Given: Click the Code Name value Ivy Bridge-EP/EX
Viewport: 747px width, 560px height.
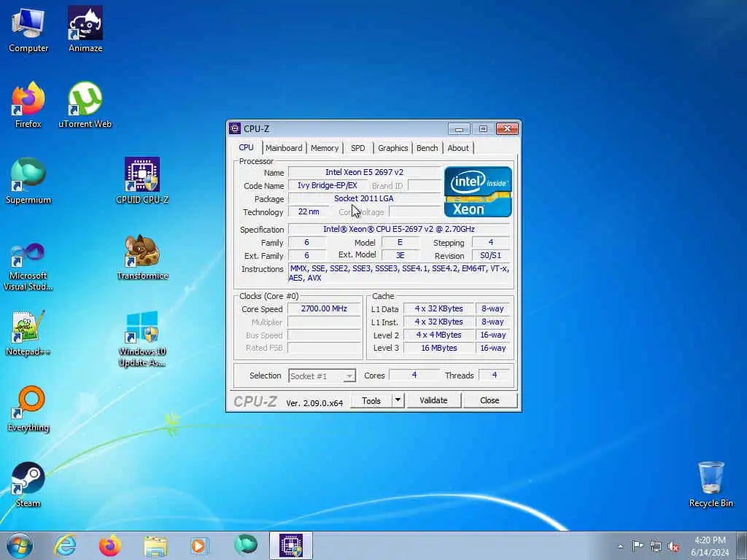Looking at the screenshot, I should click(x=328, y=186).
